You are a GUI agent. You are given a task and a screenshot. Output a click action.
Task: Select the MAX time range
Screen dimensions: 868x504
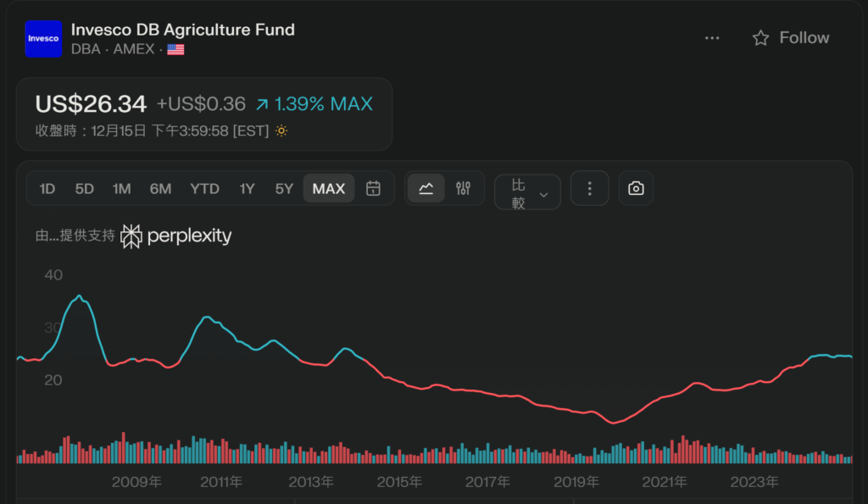[329, 189]
